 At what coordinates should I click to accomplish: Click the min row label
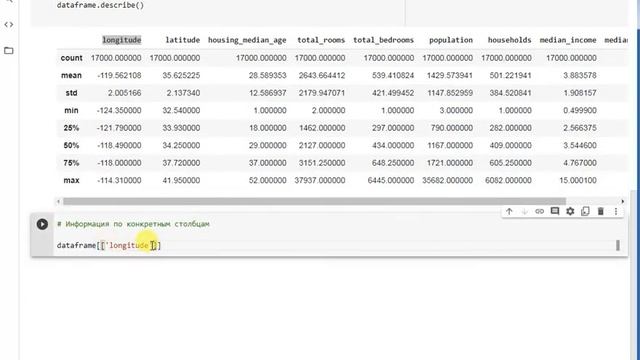click(71, 111)
